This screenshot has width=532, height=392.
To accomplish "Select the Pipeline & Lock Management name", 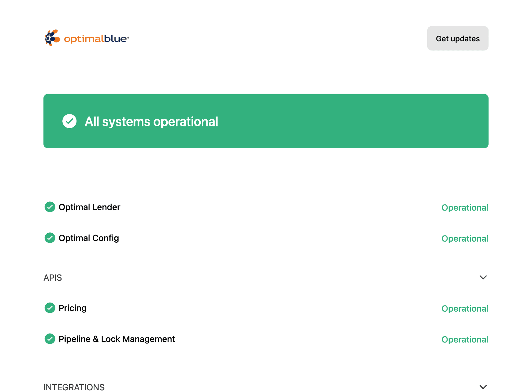I will pyautogui.click(x=117, y=339).
